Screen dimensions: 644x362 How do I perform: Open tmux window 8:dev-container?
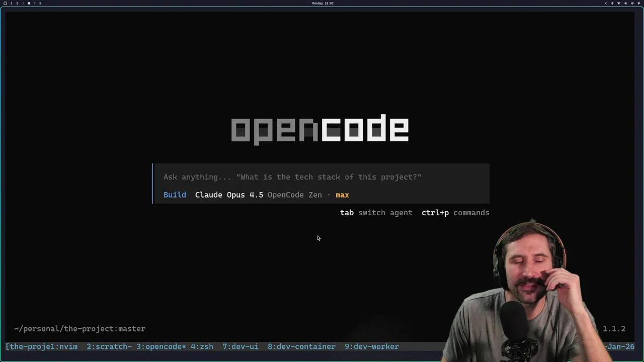301,346
